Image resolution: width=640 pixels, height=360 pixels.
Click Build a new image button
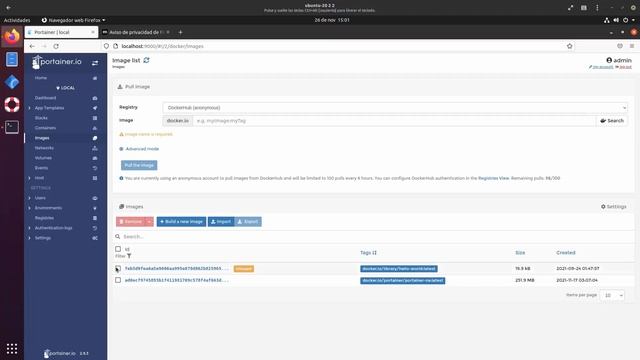(x=181, y=222)
